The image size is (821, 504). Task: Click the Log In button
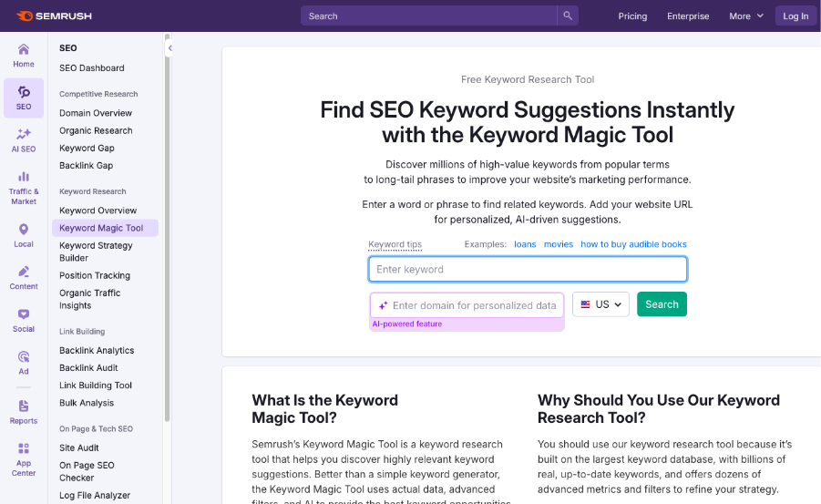coord(795,15)
